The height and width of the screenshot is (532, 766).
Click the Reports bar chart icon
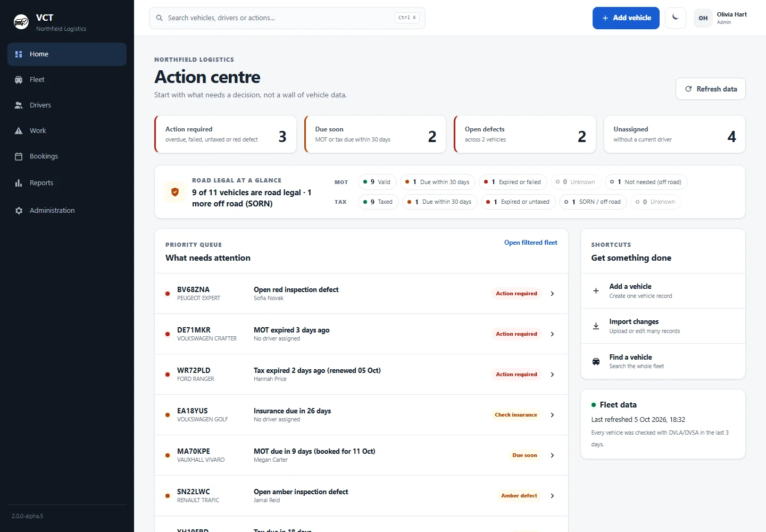pos(19,183)
